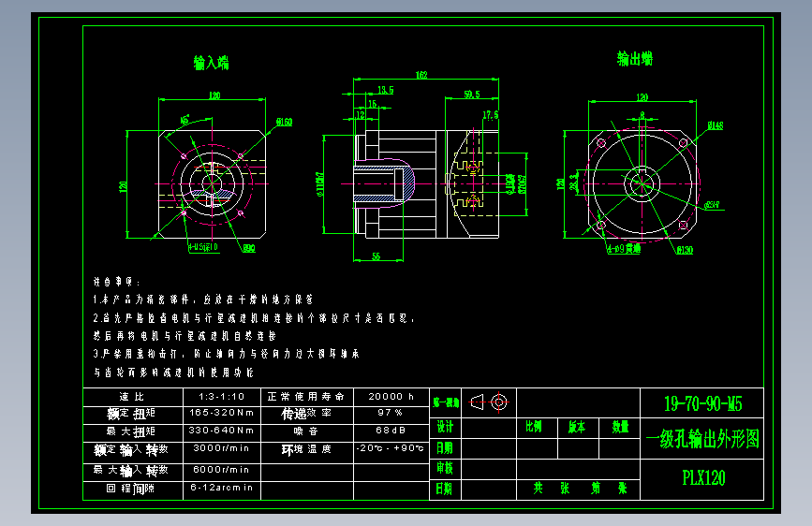Click the '额定输入转数' table cell
Image resolution: width=812 pixels, height=526 pixels.
coord(133,452)
